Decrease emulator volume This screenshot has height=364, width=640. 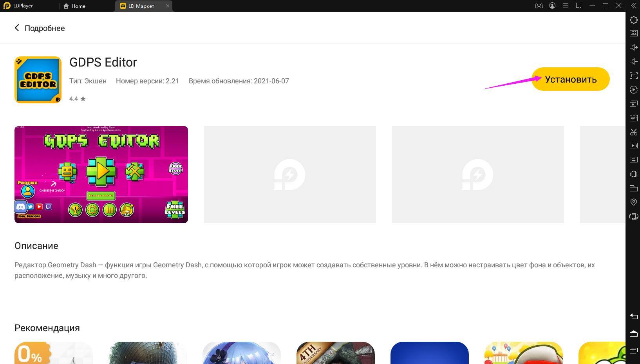633,61
